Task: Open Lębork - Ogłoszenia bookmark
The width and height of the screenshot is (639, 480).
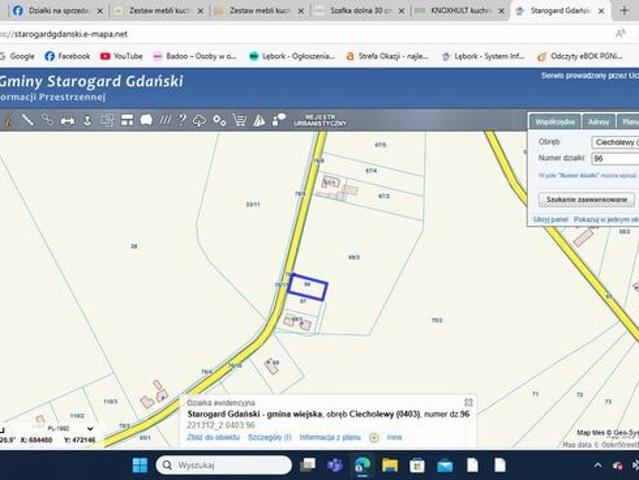Action: click(x=292, y=56)
